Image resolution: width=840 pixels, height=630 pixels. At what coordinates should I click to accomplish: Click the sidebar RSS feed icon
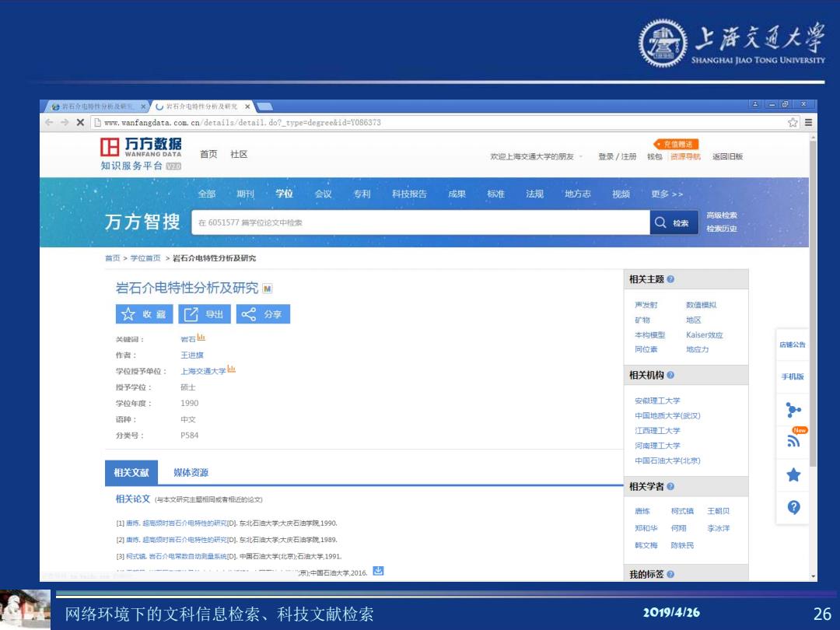pos(793,441)
